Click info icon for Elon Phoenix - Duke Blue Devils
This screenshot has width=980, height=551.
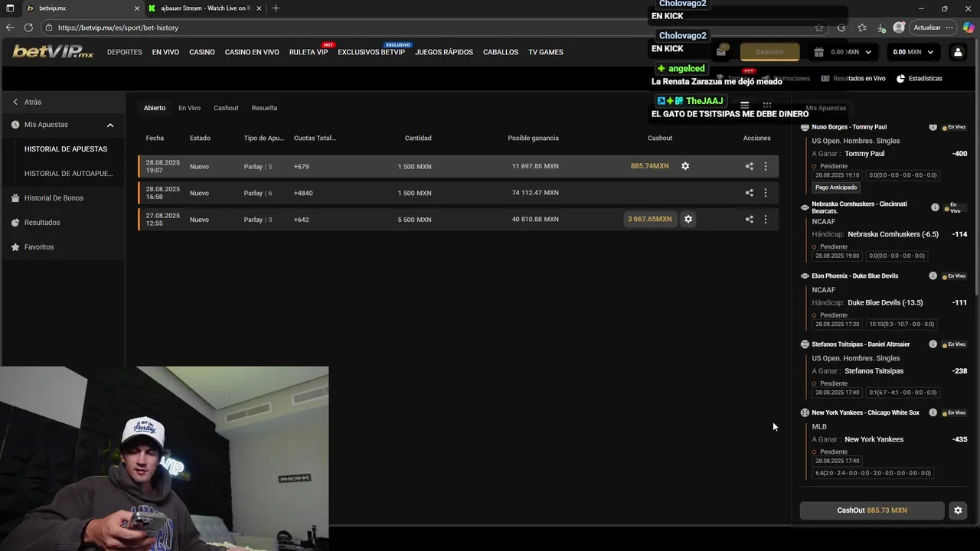(933, 275)
